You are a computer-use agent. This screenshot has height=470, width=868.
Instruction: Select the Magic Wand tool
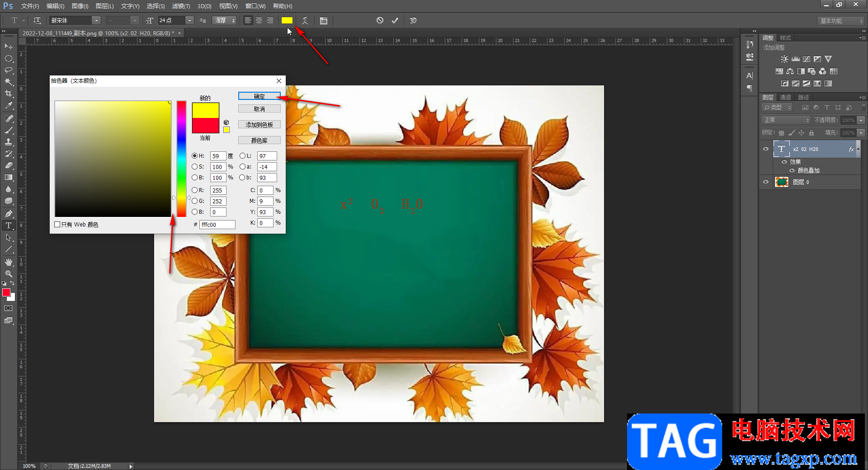coord(9,82)
